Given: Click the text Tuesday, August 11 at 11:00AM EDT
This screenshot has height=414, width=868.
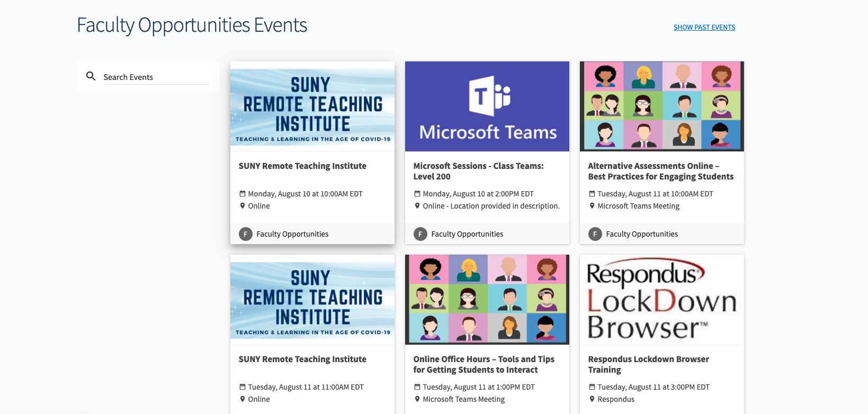Looking at the screenshot, I should pos(306,387).
